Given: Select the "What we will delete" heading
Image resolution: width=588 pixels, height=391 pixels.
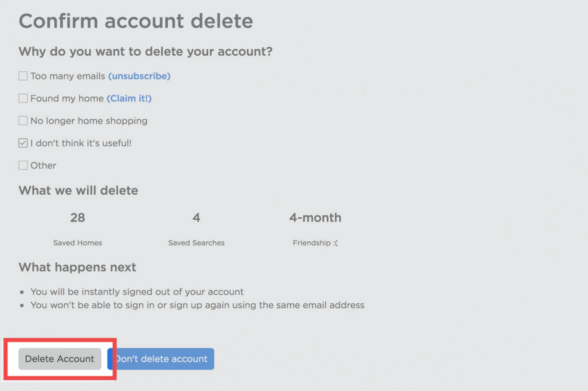Looking at the screenshot, I should coord(78,190).
